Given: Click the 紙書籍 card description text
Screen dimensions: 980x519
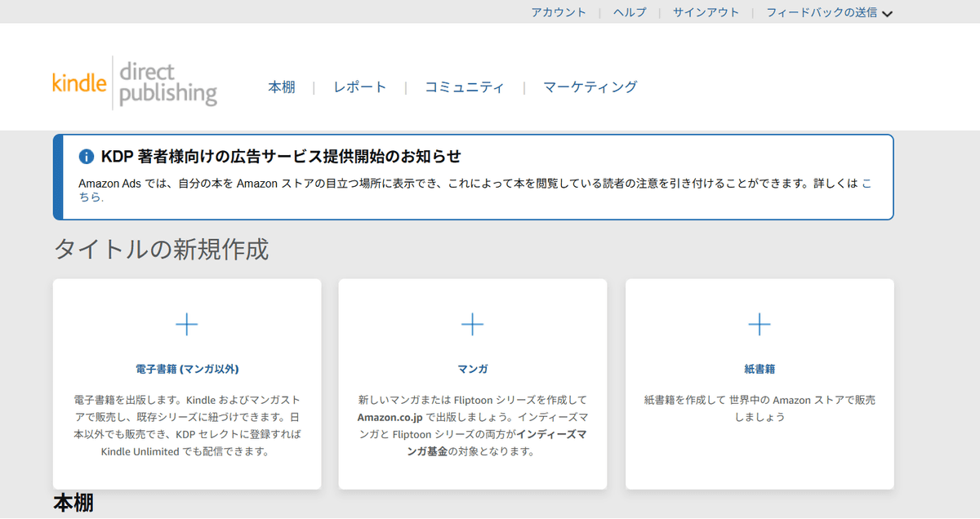Looking at the screenshot, I should (x=759, y=408).
